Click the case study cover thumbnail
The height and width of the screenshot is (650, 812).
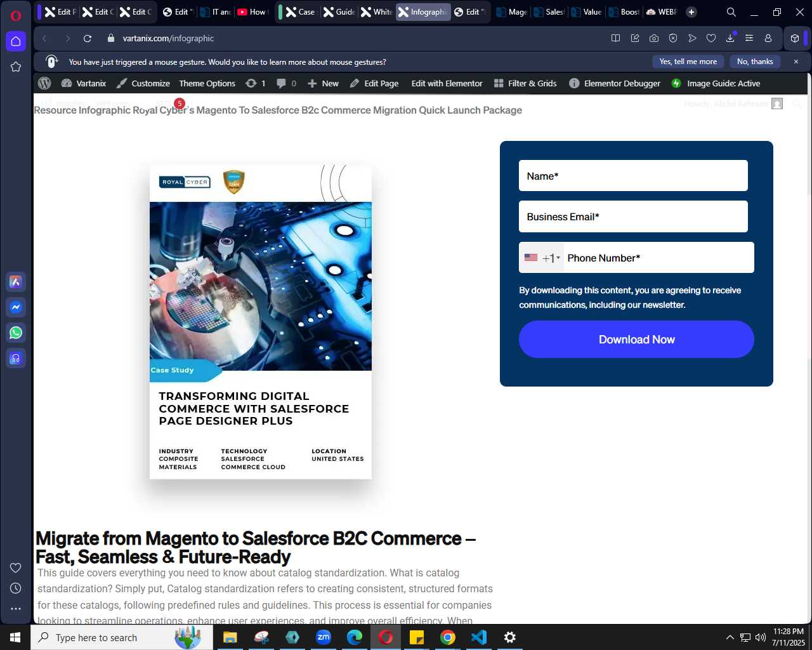[261, 322]
